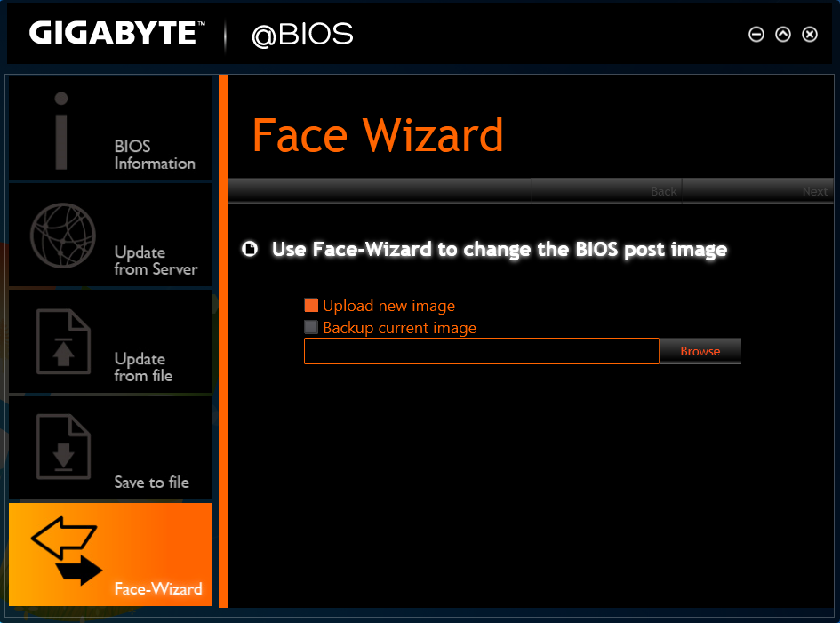840x623 pixels.
Task: Open the Update from file tab label
Action: point(143,367)
